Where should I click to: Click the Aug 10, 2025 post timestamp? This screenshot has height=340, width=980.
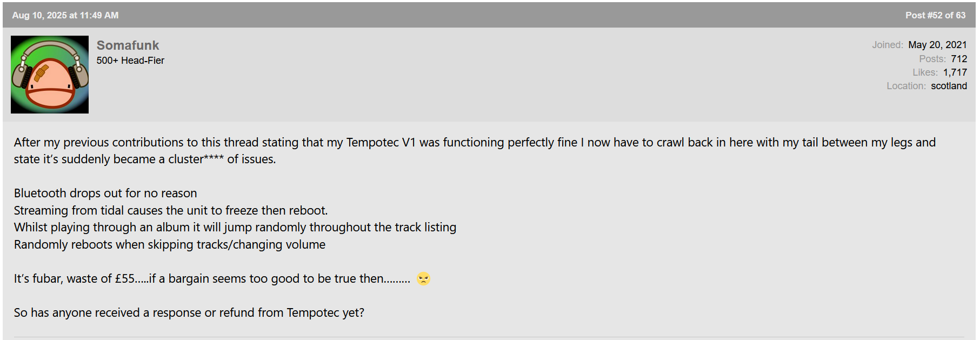pos(65,15)
